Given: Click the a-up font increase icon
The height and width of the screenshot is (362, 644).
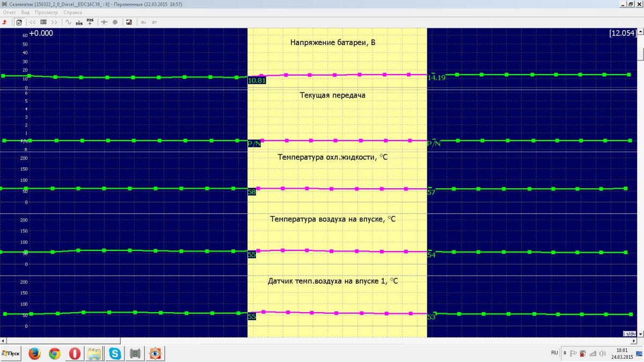Looking at the screenshot, I should pos(155,22).
